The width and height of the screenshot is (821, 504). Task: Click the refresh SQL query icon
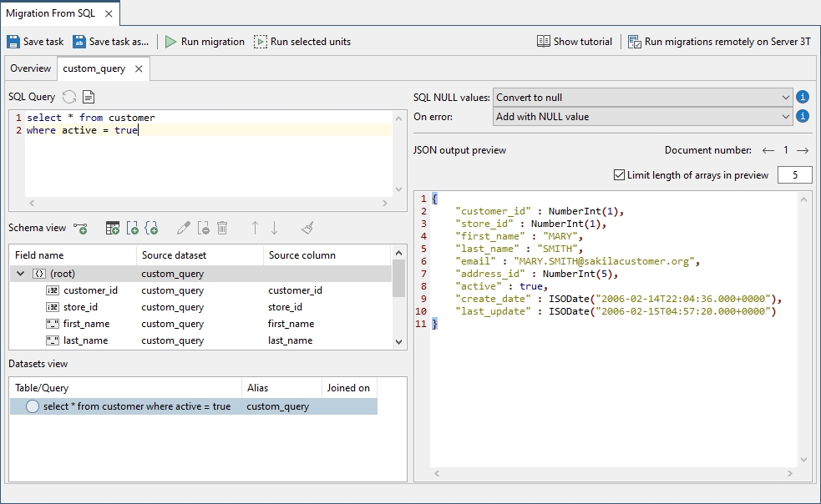coord(69,97)
